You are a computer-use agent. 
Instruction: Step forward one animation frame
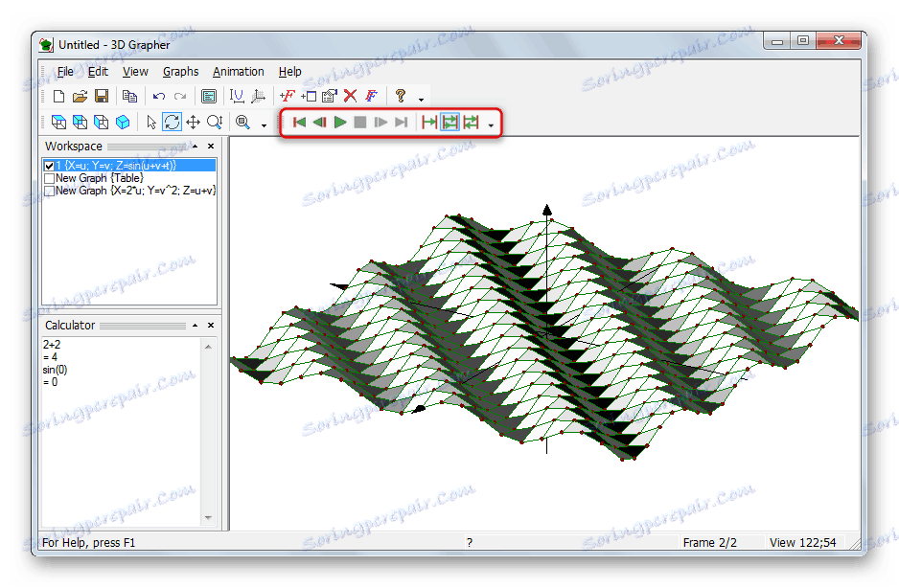click(x=380, y=122)
